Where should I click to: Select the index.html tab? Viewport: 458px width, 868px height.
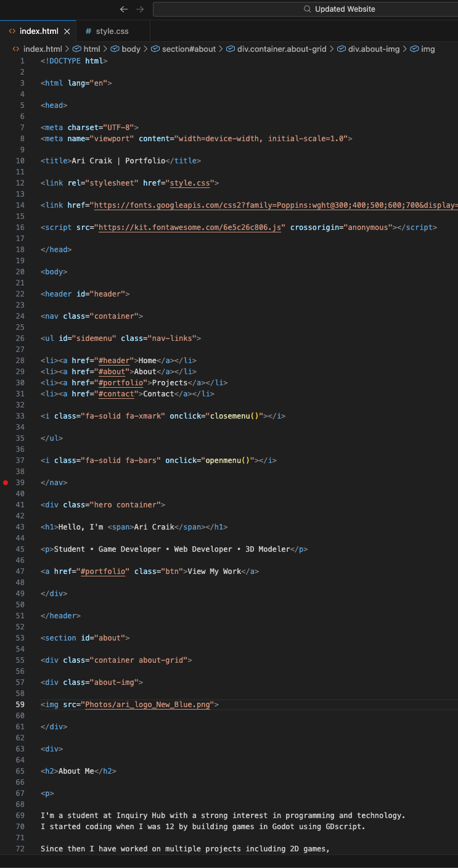[38, 30]
